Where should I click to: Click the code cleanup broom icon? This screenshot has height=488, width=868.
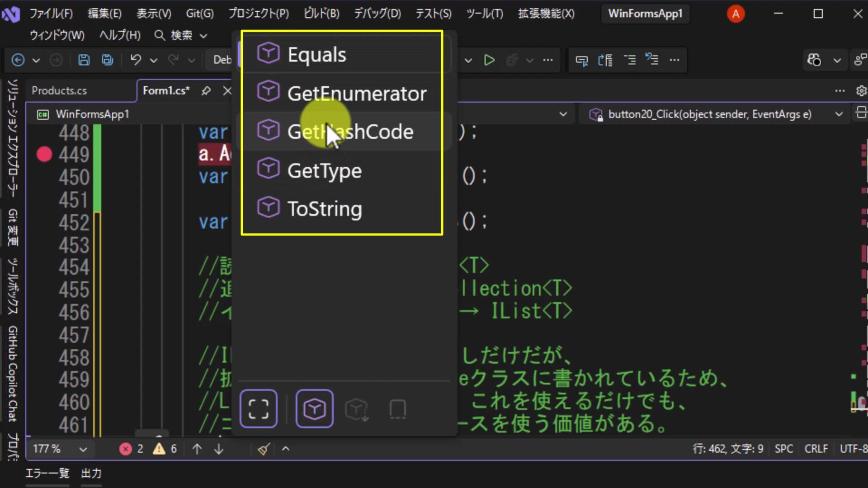click(x=264, y=449)
